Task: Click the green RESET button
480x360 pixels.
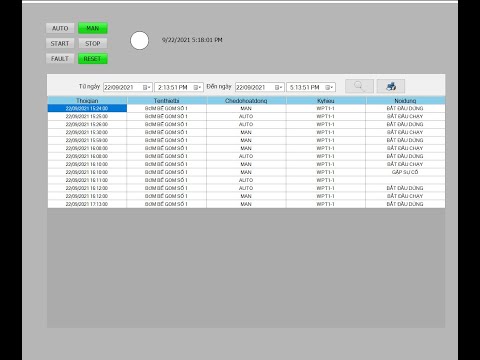Action: (93, 59)
